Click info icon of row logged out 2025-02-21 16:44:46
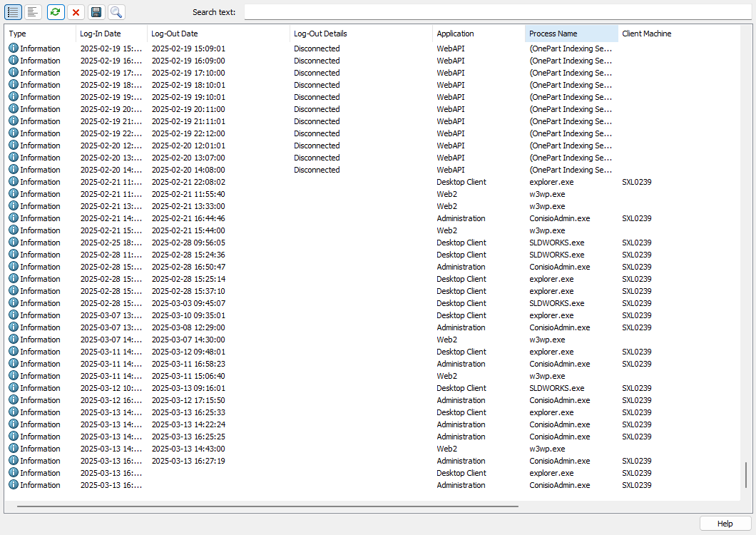Screen dimensions: 756x535 [14, 218]
